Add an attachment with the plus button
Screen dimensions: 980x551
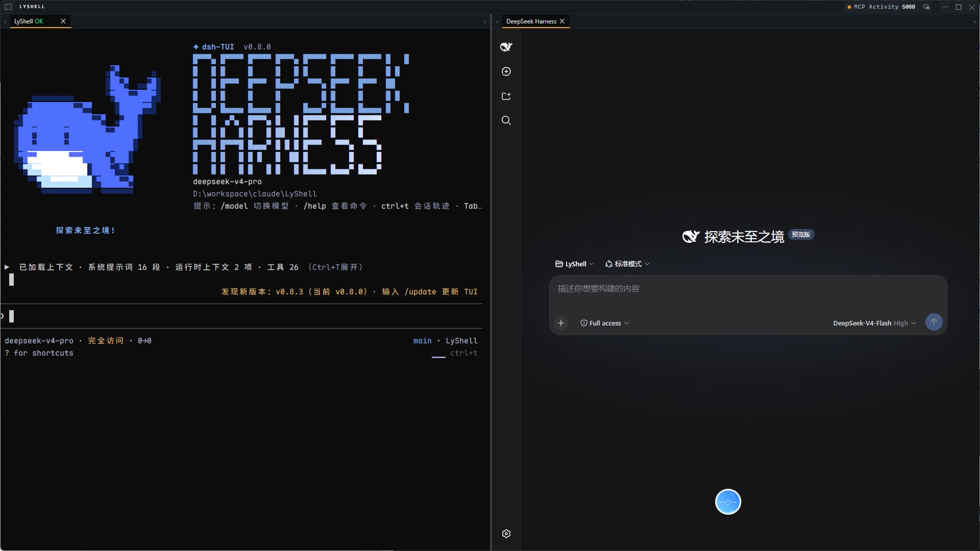pos(561,323)
